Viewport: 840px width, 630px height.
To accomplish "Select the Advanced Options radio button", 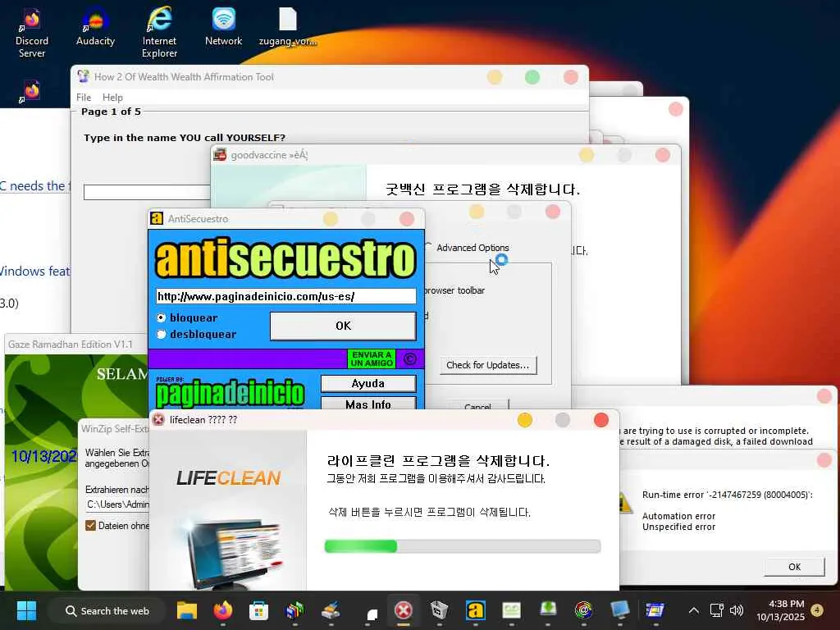I will point(428,247).
